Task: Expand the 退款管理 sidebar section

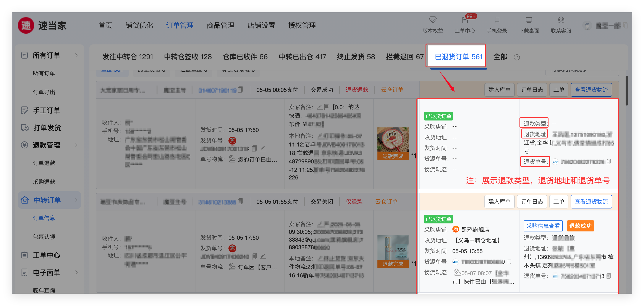Action: [76, 145]
